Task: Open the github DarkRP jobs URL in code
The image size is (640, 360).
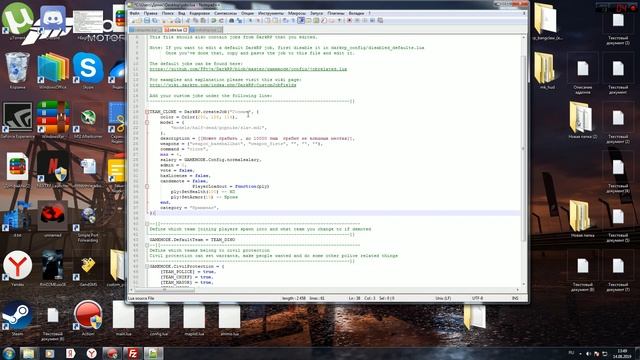Action: (248, 69)
